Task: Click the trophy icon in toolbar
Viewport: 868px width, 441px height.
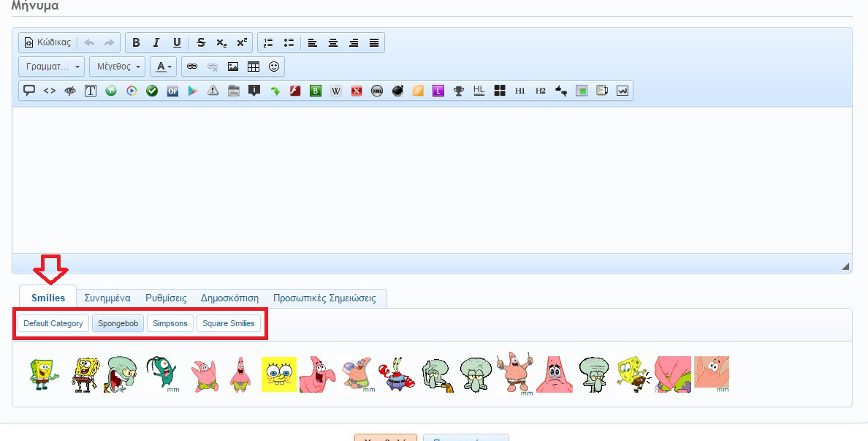Action: (459, 91)
